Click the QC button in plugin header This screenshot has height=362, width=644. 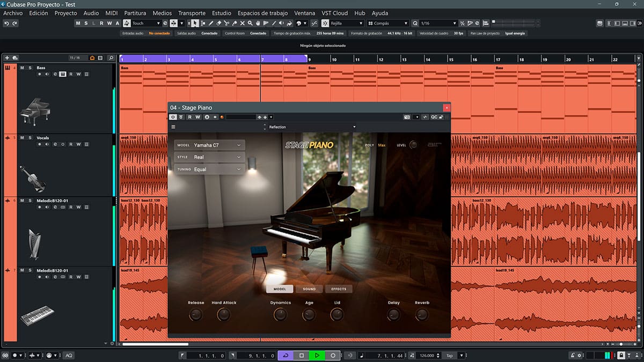point(434,117)
